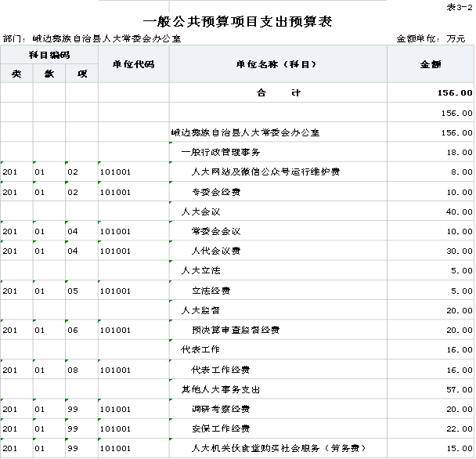
Task: Select the 金额 column header
Action: point(431,64)
